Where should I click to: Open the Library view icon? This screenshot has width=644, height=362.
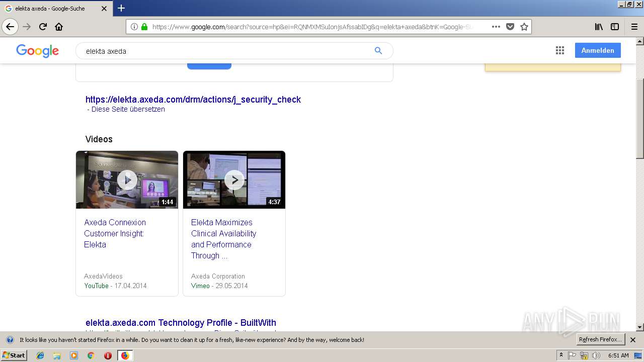[599, 27]
